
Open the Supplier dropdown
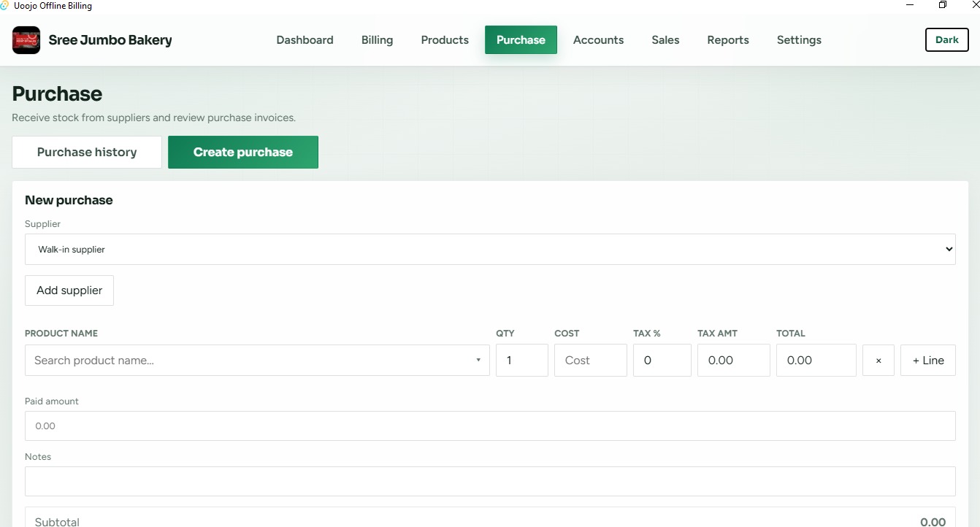point(490,249)
